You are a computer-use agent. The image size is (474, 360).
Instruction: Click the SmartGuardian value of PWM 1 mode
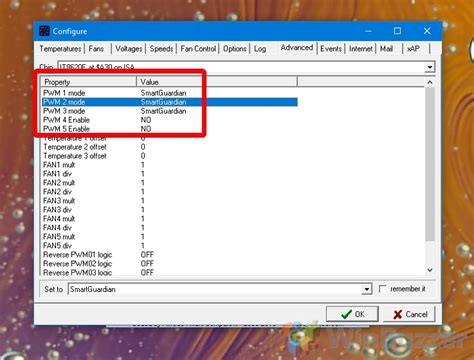(163, 93)
